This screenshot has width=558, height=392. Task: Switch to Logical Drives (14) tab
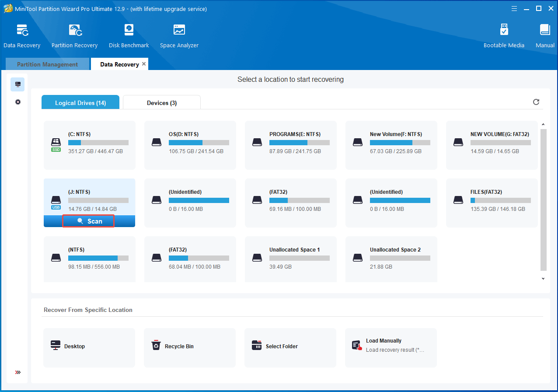80,103
